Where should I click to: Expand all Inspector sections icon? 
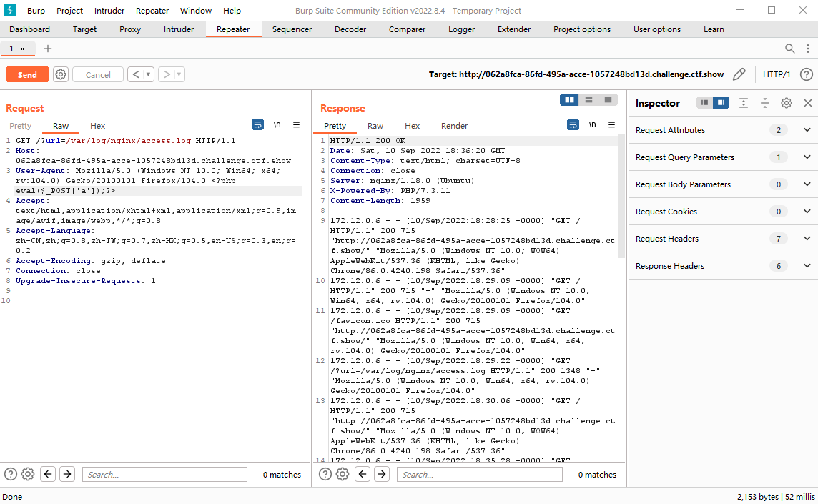(x=744, y=104)
